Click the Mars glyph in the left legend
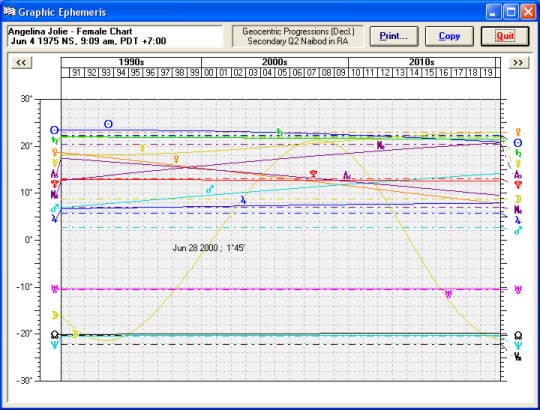This screenshot has width=540, height=410. [54, 208]
